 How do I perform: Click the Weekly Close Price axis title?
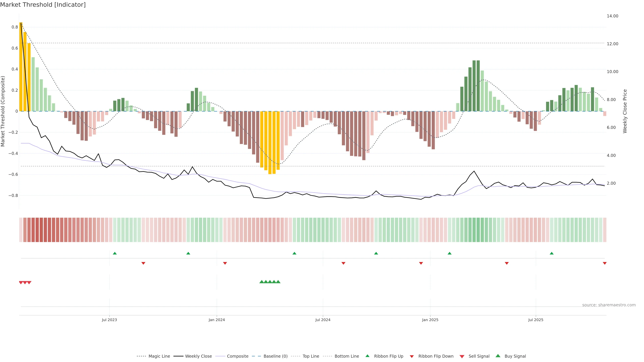(625, 111)
